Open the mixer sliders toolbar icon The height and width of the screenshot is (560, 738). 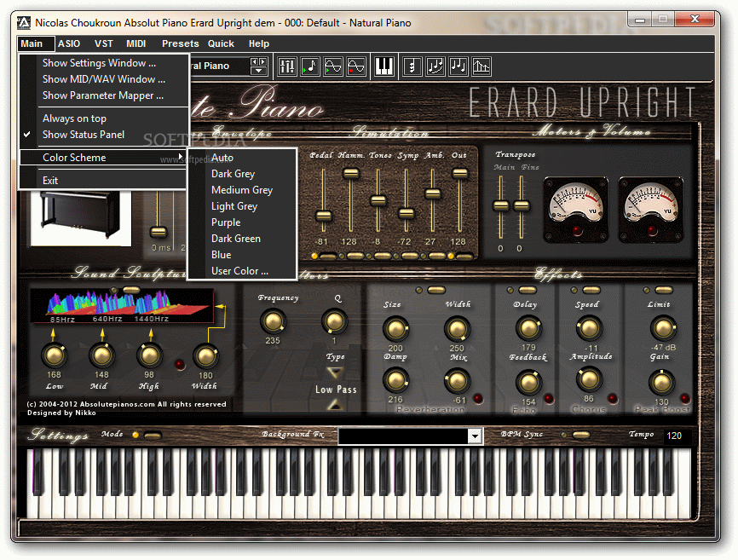(x=286, y=66)
